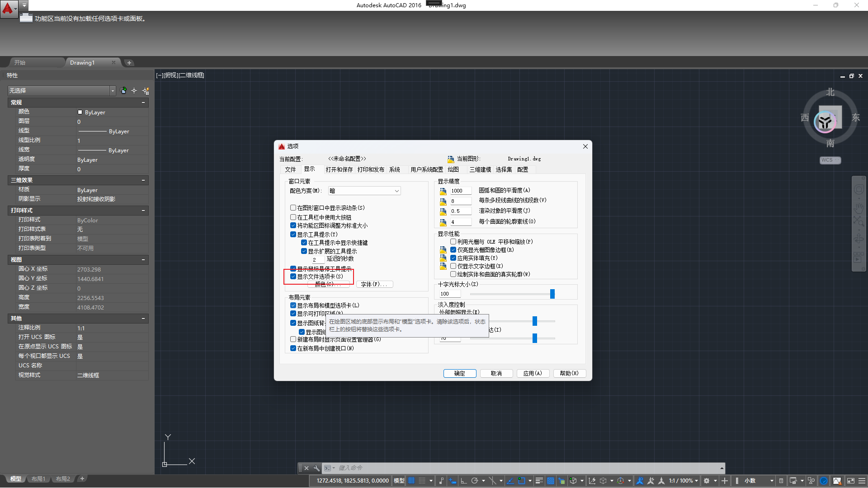Toggle 应用实体填充 checkbox
Screen dimensions: 868x488
click(453, 258)
